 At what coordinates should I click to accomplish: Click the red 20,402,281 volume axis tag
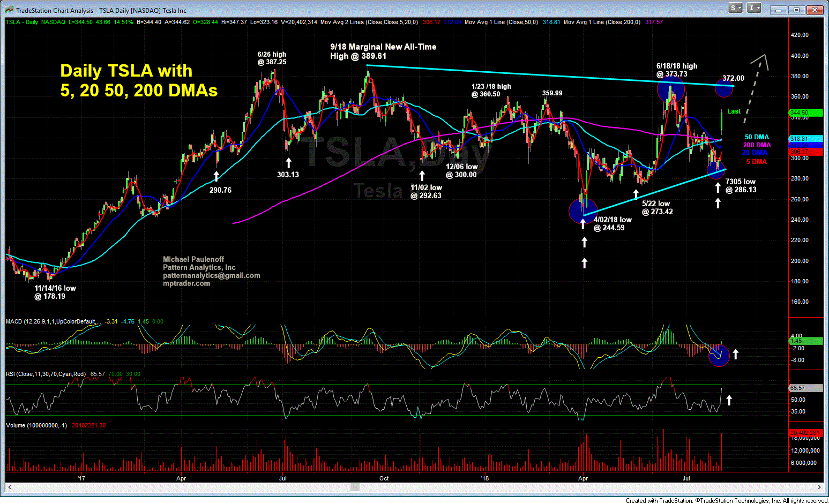click(806, 433)
